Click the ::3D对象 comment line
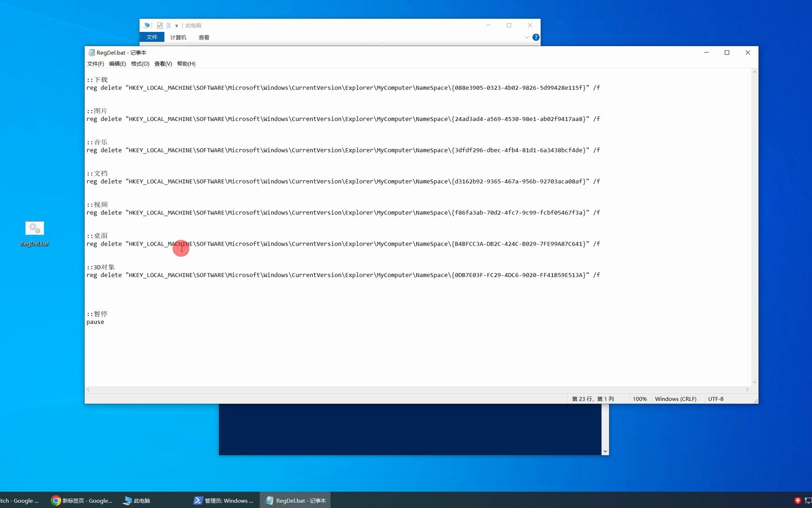 point(101,267)
